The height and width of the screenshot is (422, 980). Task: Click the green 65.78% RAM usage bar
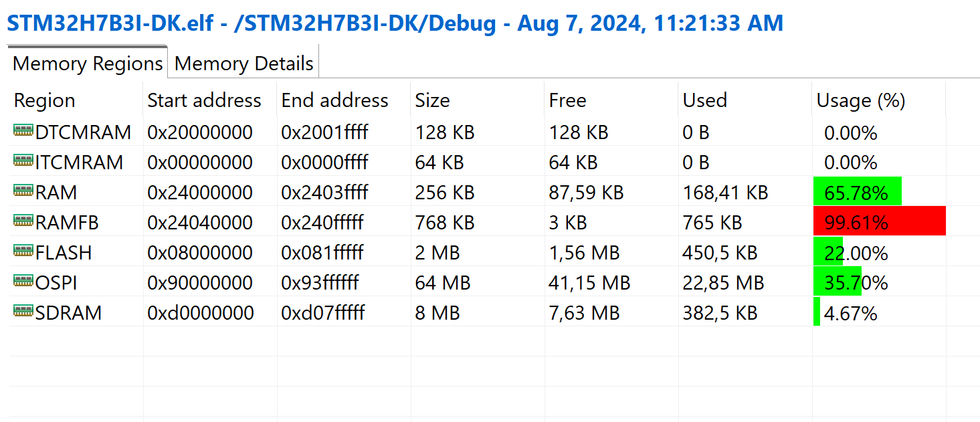[x=857, y=193]
